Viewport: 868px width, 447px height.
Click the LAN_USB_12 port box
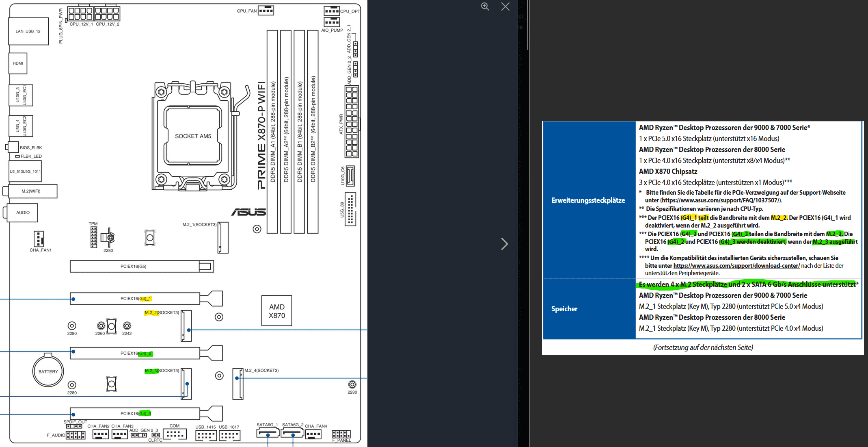click(28, 31)
